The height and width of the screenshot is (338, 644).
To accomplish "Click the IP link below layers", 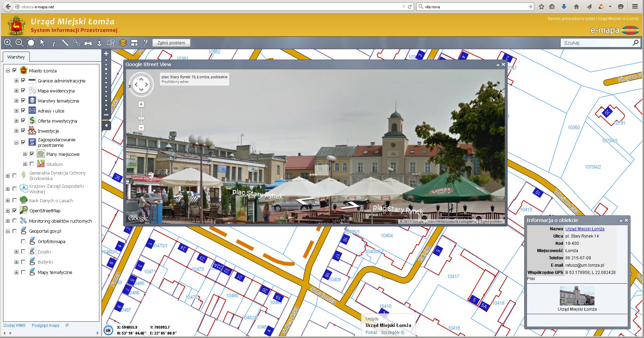I will (67, 326).
